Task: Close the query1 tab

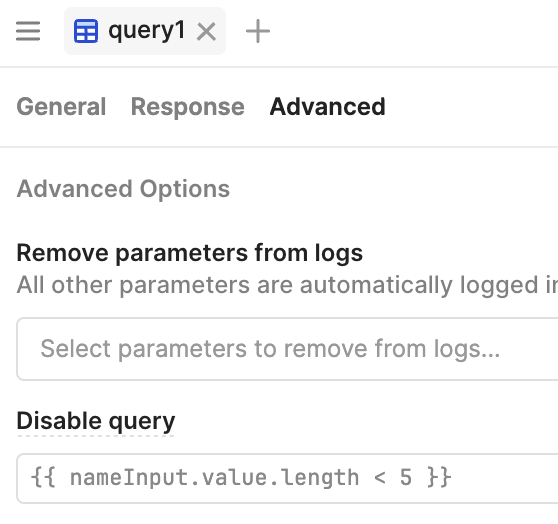Action: pos(206,31)
